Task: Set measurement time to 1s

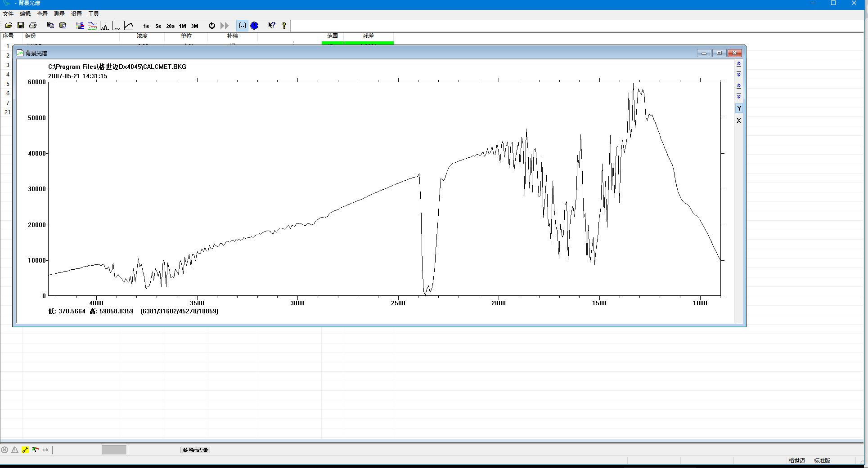Action: pyautogui.click(x=146, y=26)
